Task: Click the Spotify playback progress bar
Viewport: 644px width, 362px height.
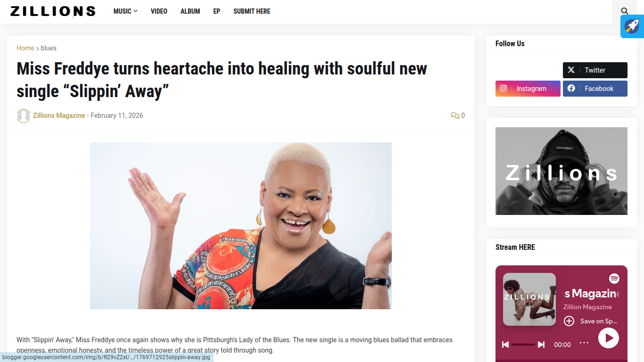Action: 523,345
